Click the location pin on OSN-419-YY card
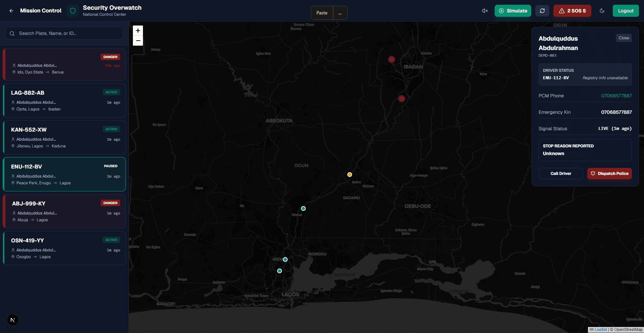Viewport: 644px width, 333px height. tap(13, 257)
